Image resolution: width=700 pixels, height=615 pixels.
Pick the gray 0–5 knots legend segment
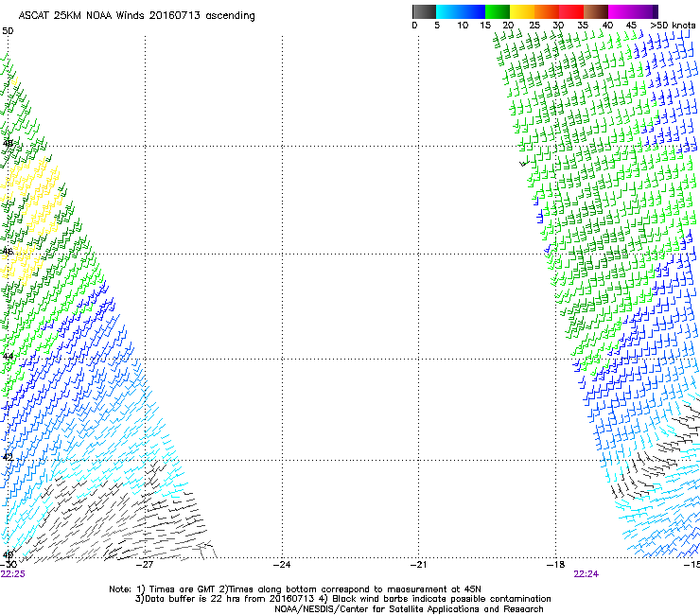424,11
